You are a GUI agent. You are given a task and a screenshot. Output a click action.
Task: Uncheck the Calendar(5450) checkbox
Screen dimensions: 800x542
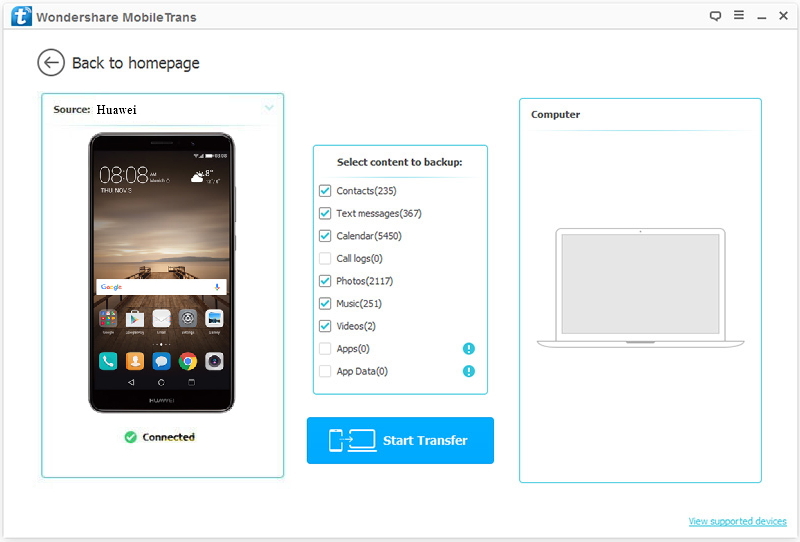point(325,236)
